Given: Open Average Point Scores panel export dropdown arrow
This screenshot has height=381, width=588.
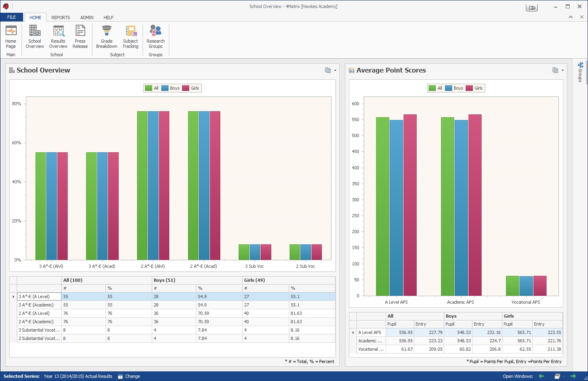Looking at the screenshot, I should click(x=563, y=71).
